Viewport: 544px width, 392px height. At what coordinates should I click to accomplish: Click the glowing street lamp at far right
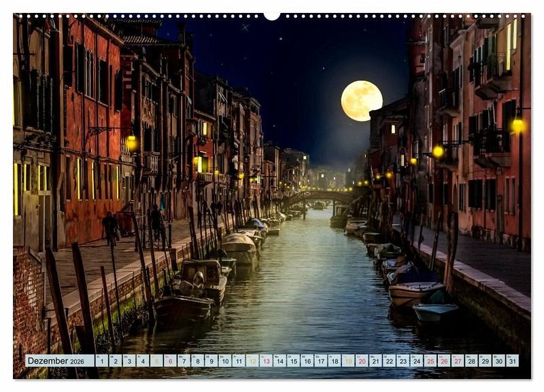pyautogui.click(x=518, y=126)
